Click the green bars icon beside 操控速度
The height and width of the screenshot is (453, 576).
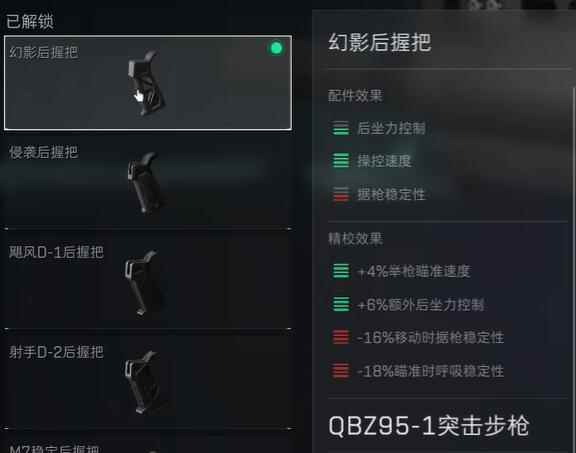pyautogui.click(x=341, y=161)
